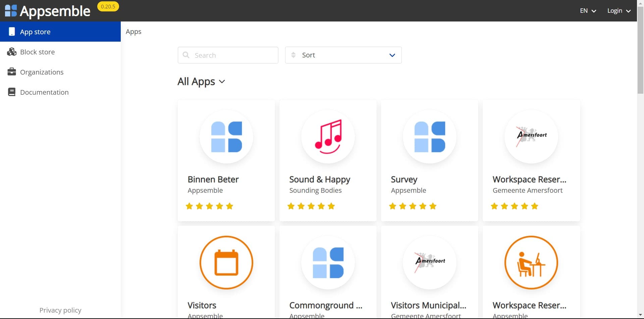
Task: Click the Apps breadcrumb
Action: (133, 32)
